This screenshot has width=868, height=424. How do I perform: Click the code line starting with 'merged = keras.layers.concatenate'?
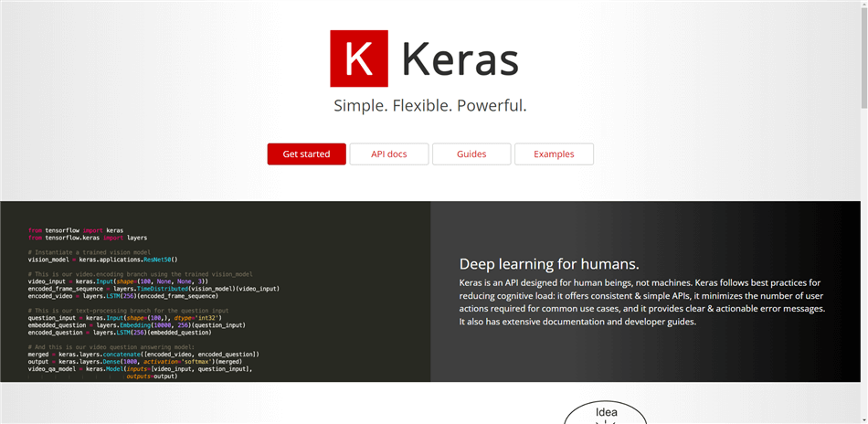tap(143, 355)
